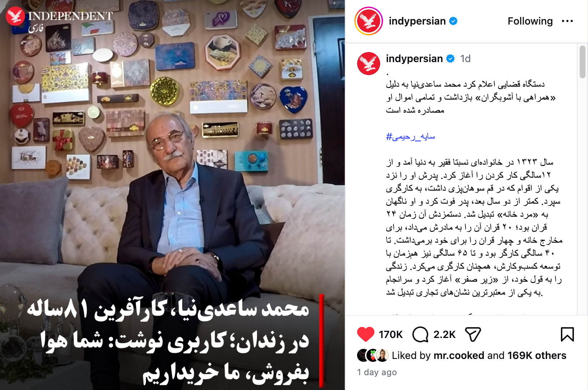Save post with the bookmark icon
The image size is (588, 390).
coord(567,334)
